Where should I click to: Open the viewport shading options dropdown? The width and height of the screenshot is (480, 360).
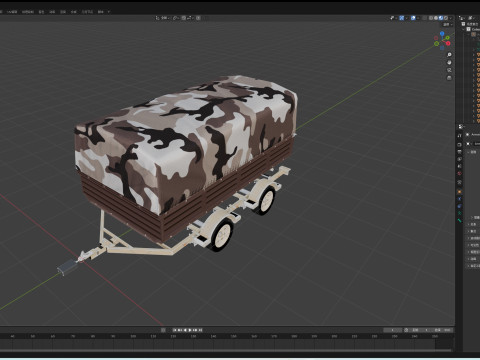click(451, 18)
